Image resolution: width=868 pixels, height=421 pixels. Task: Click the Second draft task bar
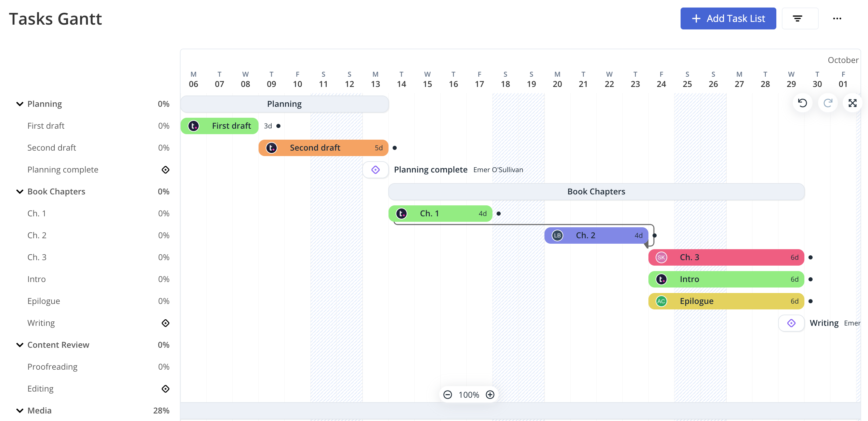pos(323,148)
